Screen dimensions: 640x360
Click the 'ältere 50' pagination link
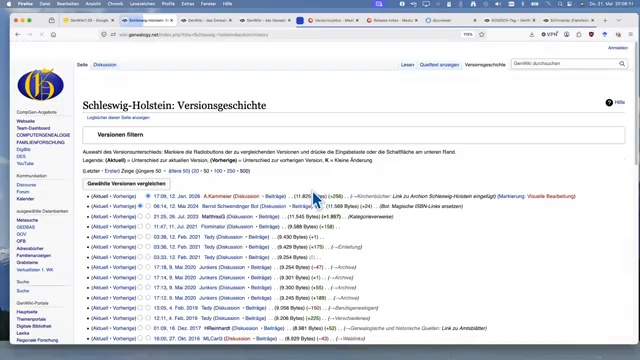[179, 171]
